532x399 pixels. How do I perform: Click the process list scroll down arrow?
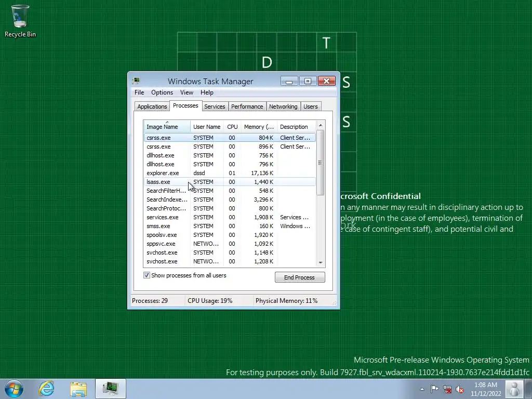click(321, 263)
